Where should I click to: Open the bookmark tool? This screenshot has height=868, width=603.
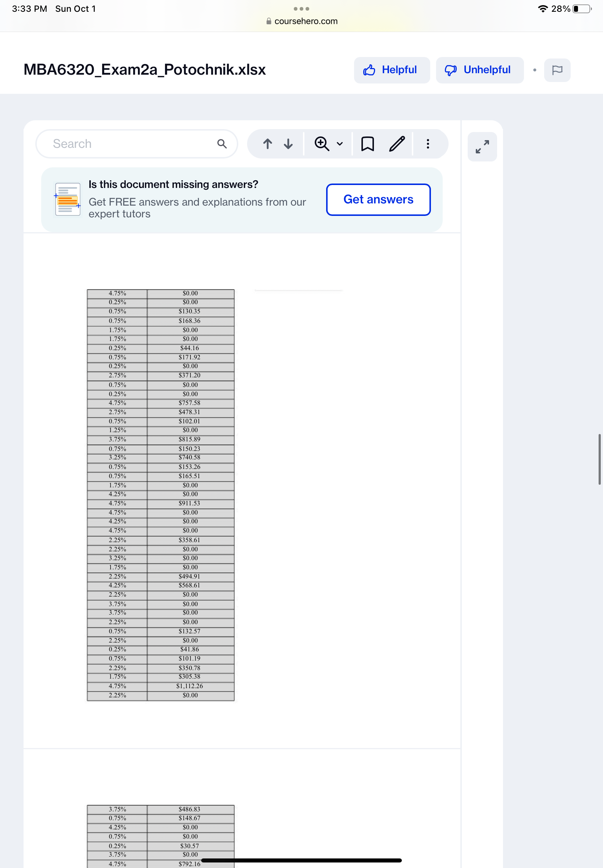click(367, 143)
